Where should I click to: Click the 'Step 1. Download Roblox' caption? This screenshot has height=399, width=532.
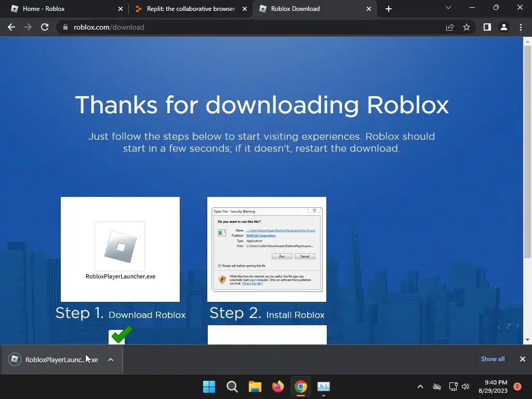(x=121, y=313)
